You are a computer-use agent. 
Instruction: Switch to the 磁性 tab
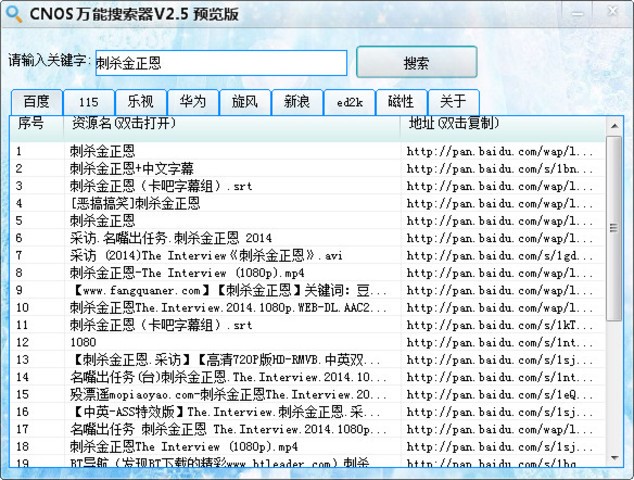coord(401,102)
